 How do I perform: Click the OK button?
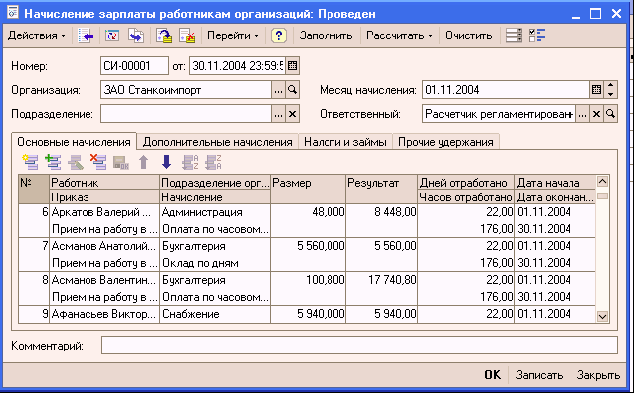492,375
